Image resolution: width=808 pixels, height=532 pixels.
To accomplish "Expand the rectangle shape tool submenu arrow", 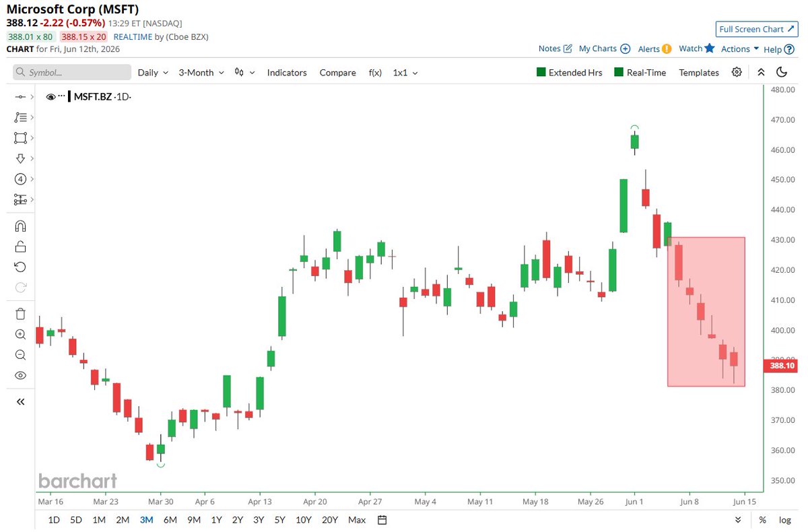I will point(32,138).
